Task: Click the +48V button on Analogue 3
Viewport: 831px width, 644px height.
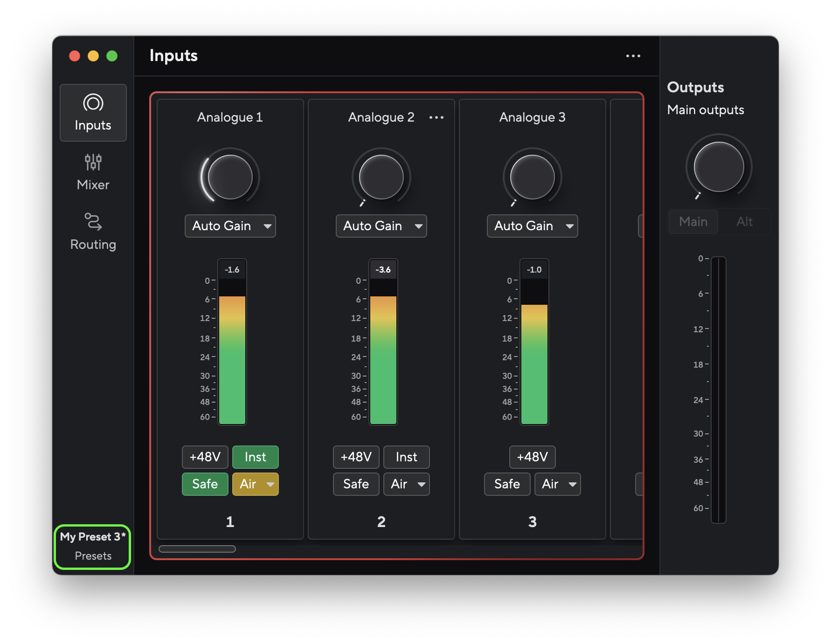Action: point(532,457)
